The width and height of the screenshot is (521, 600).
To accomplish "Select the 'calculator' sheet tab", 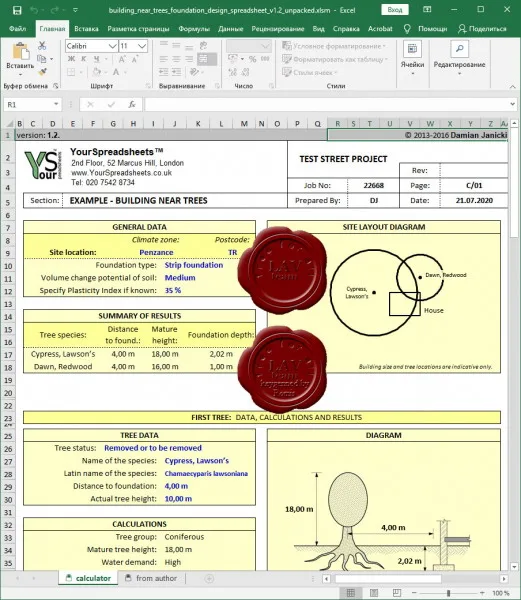I will click(x=88, y=578).
